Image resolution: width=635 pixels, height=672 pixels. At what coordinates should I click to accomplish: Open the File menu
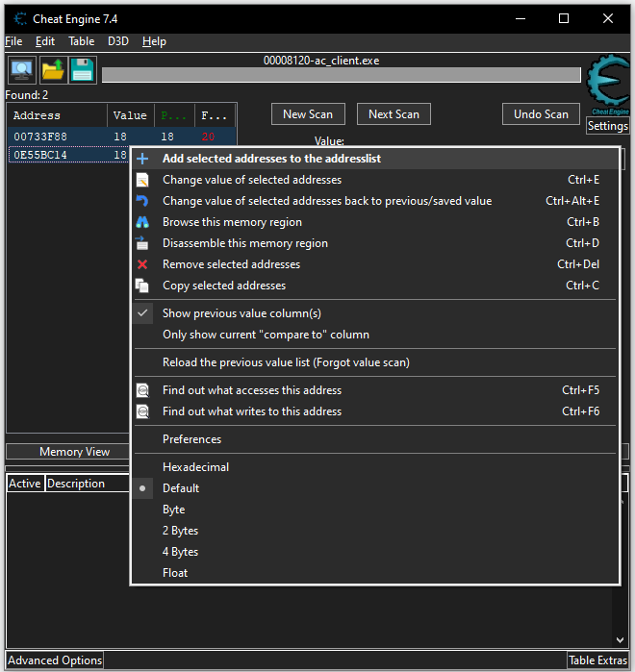pos(13,41)
